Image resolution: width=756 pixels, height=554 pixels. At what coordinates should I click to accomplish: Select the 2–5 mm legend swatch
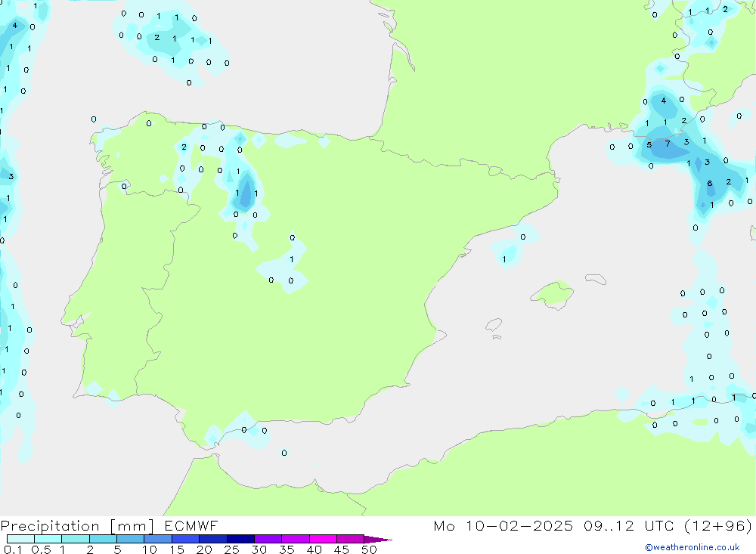pos(103,539)
